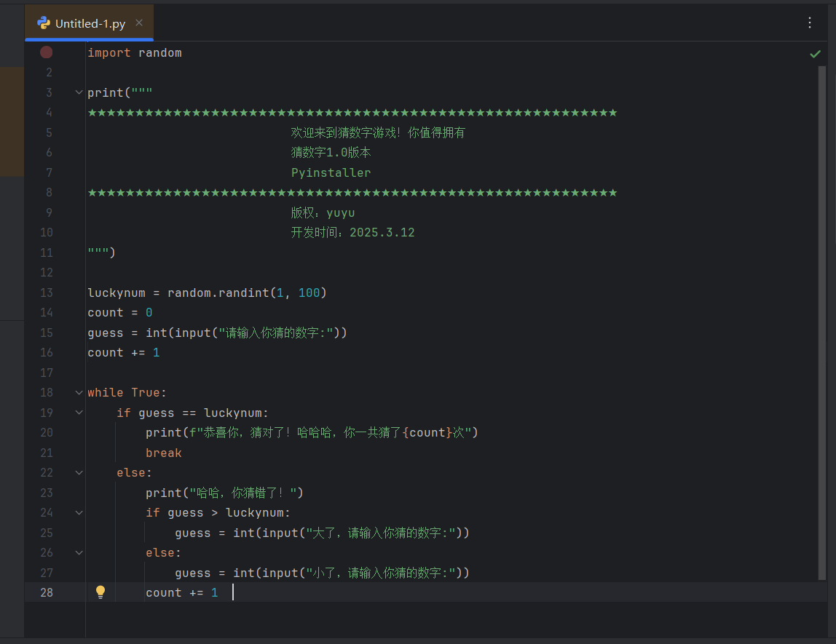
Task: Close the Untitled-1.py tab
Action: (139, 23)
